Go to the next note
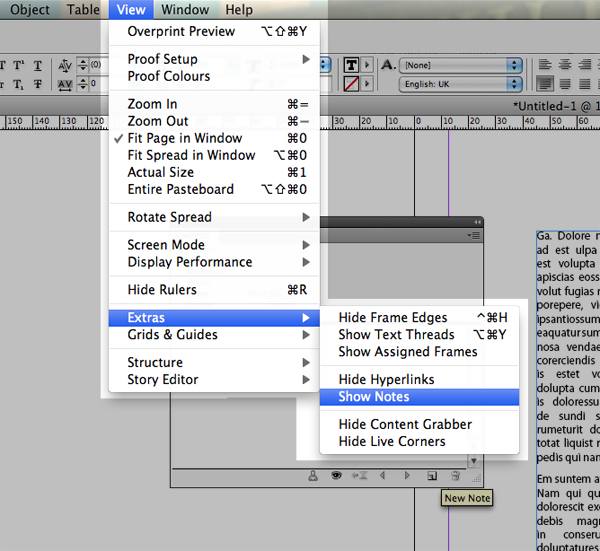 (407, 476)
